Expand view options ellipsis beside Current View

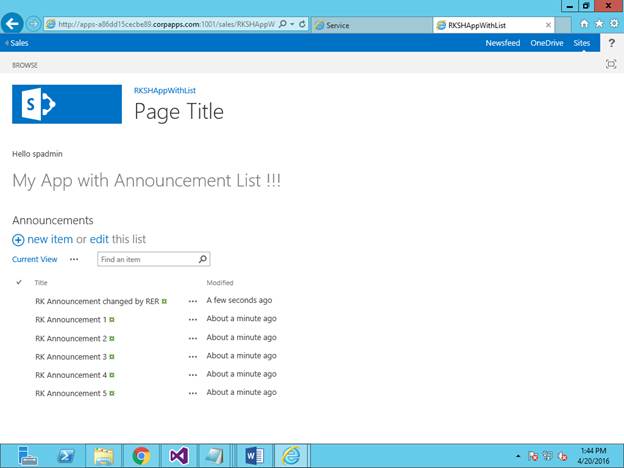click(74, 259)
